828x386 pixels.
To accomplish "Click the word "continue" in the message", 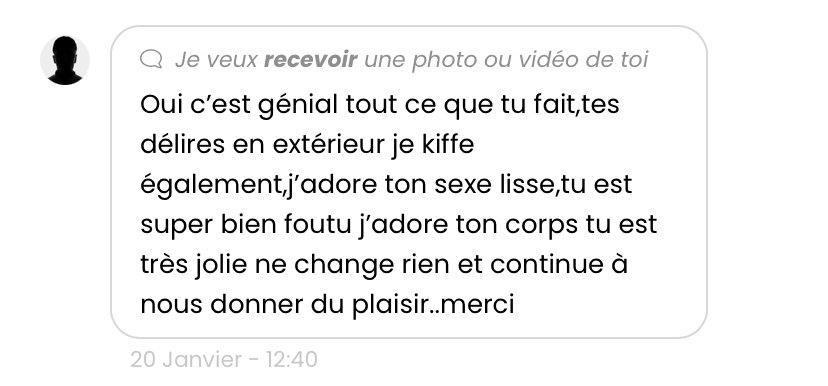I will [x=547, y=265].
